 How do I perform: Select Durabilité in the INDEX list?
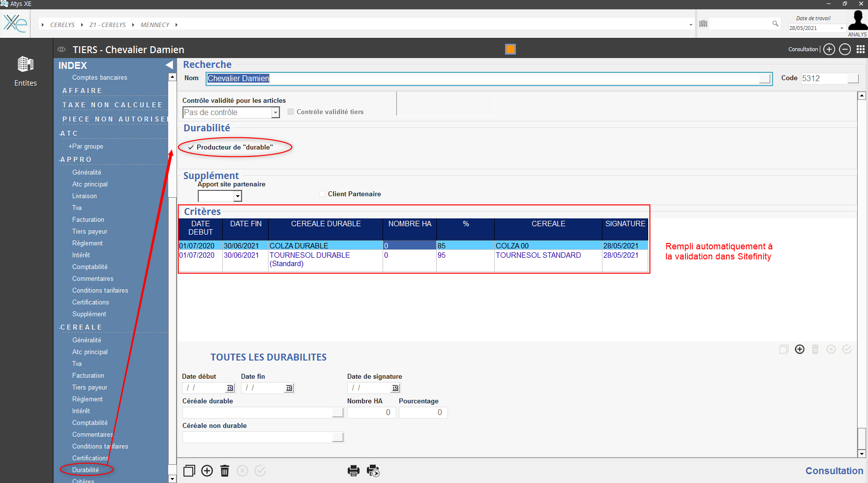(x=86, y=470)
